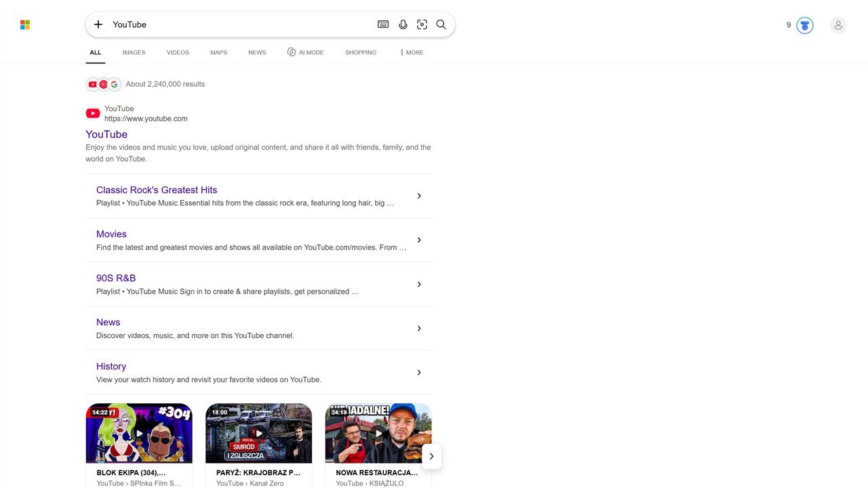Open the Rewards medal icon
Image resolution: width=868 pixels, height=488 pixels.
click(805, 25)
